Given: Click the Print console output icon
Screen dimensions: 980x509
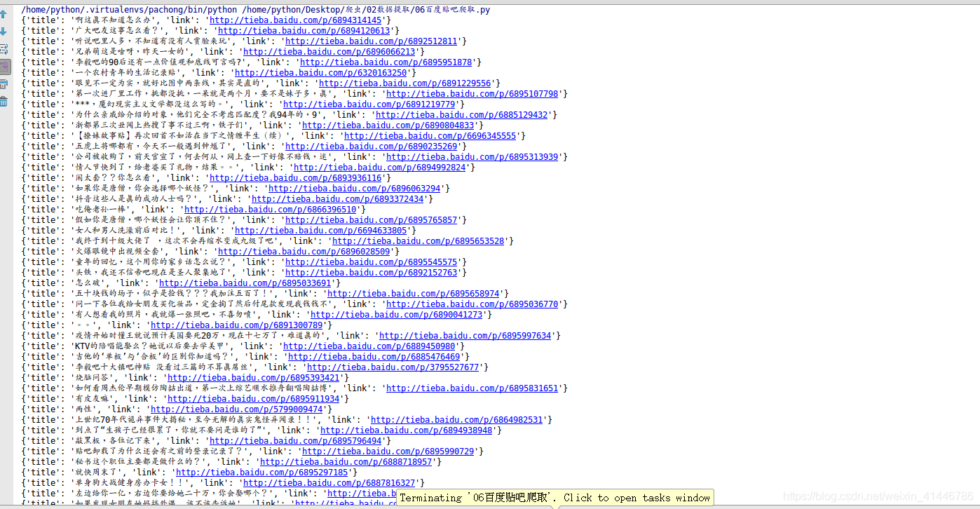Looking at the screenshot, I should [x=4, y=84].
